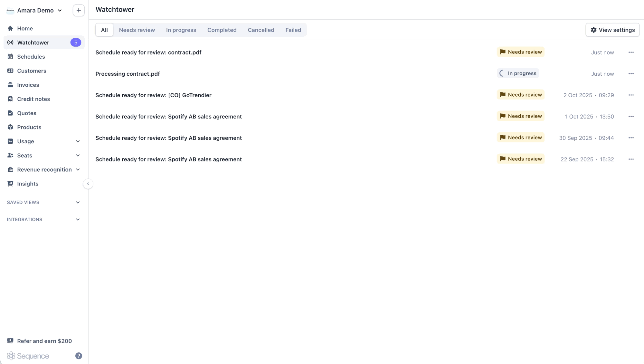Select the Completed filter tab
Image resolution: width=644 pixels, height=364 pixels.
click(222, 30)
